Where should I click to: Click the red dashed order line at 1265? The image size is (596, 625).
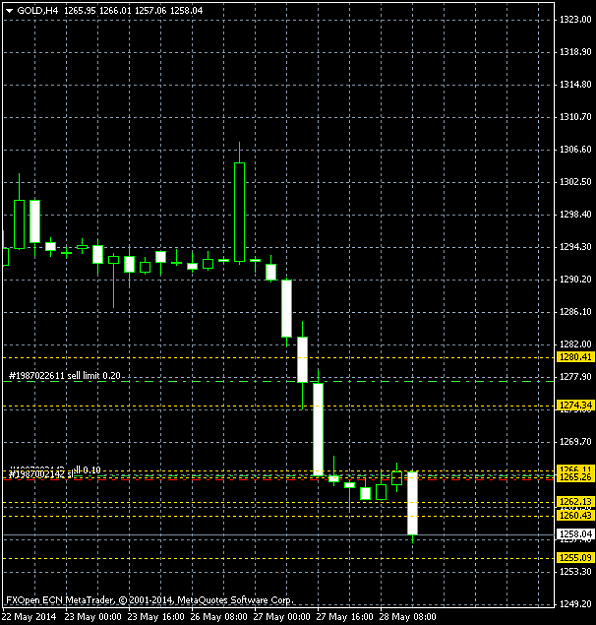(279, 479)
